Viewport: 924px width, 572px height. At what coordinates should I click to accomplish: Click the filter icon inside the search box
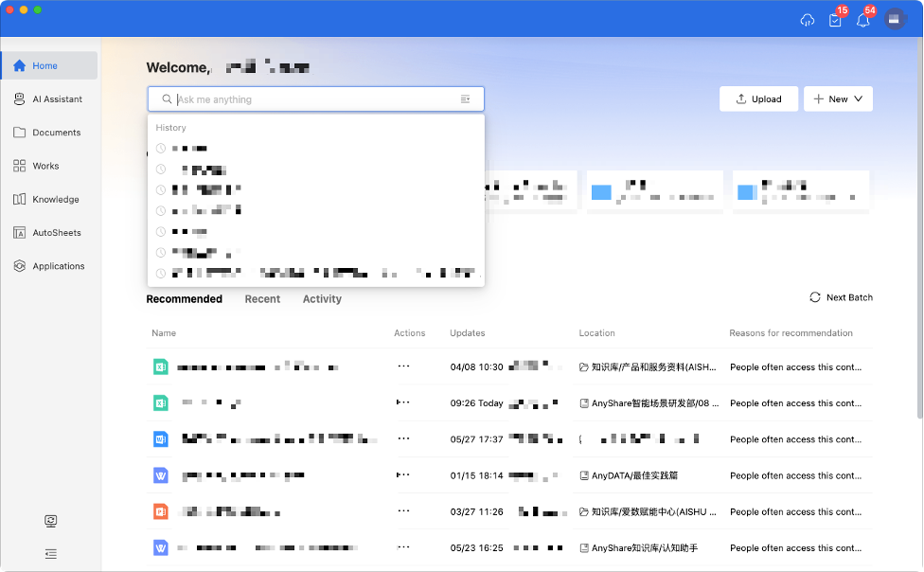coord(465,99)
